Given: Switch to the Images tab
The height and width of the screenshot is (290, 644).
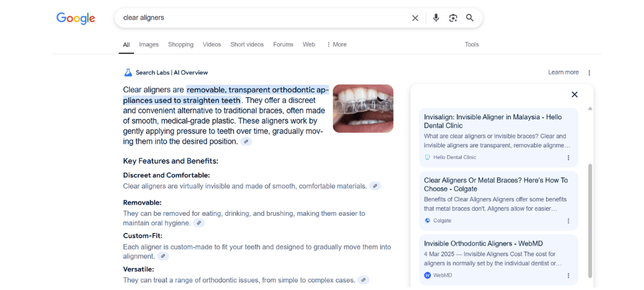Looking at the screenshot, I should pos(149,44).
